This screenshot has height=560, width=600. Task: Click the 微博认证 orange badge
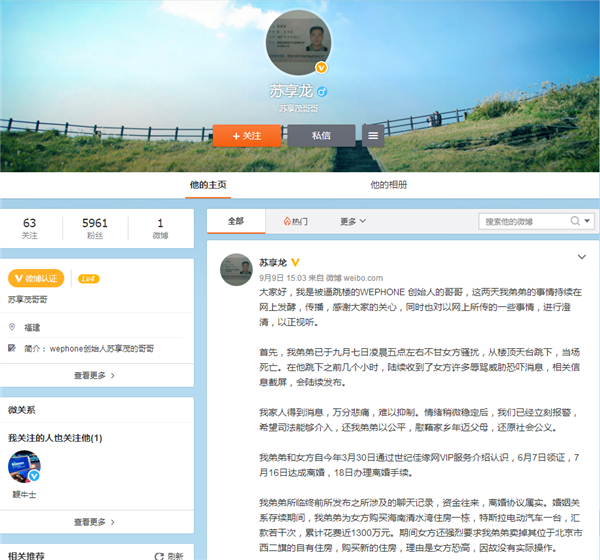pyautogui.click(x=36, y=277)
